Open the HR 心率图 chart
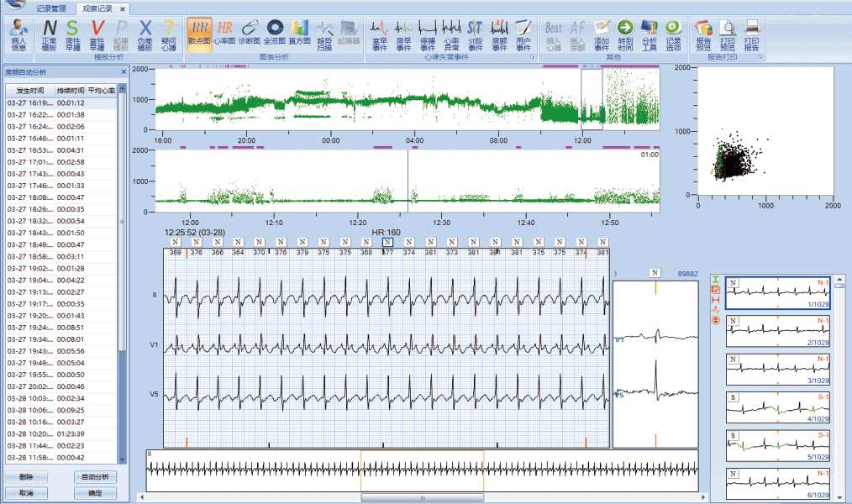This screenshot has height=504, width=852. 224,35
